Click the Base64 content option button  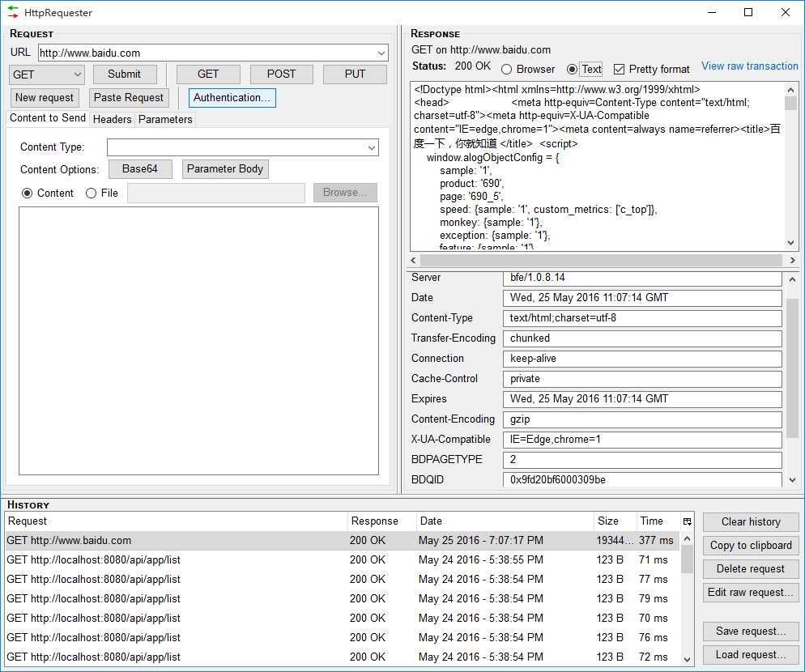click(x=140, y=169)
